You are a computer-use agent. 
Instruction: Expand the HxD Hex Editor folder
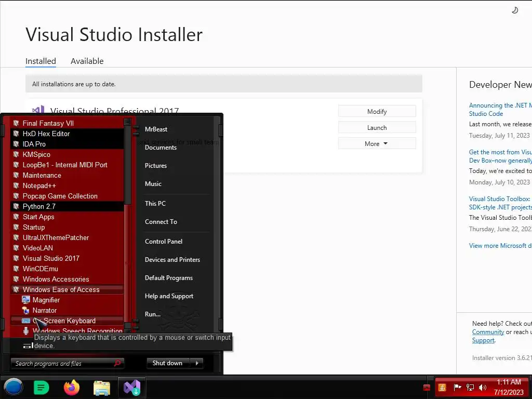(67, 134)
